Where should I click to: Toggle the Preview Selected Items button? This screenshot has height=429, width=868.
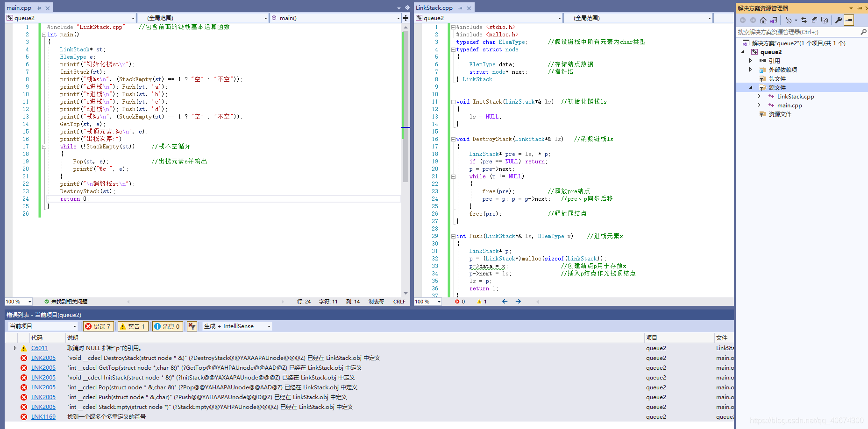849,20
